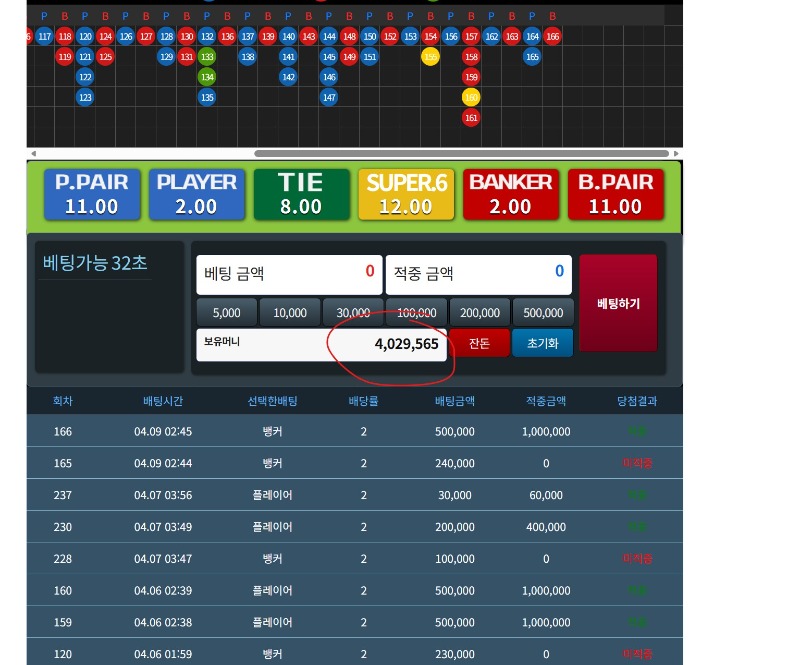Choose the yellow SUPER.6 bet option
This screenshot has width=800, height=665.
(x=406, y=194)
